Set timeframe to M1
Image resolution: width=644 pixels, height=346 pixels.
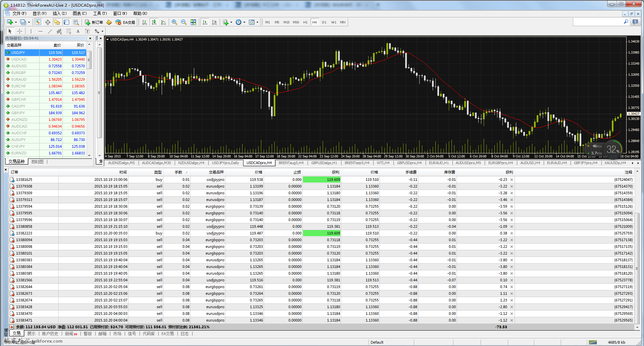(268, 22)
